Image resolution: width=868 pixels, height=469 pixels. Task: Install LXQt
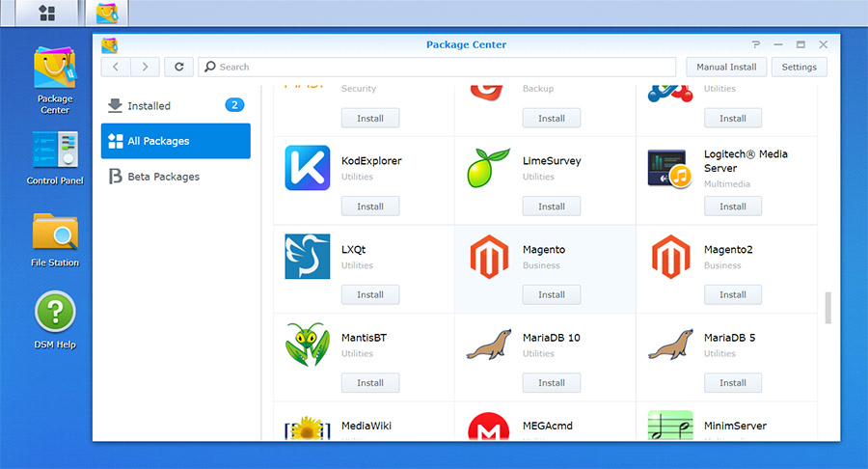coord(370,294)
